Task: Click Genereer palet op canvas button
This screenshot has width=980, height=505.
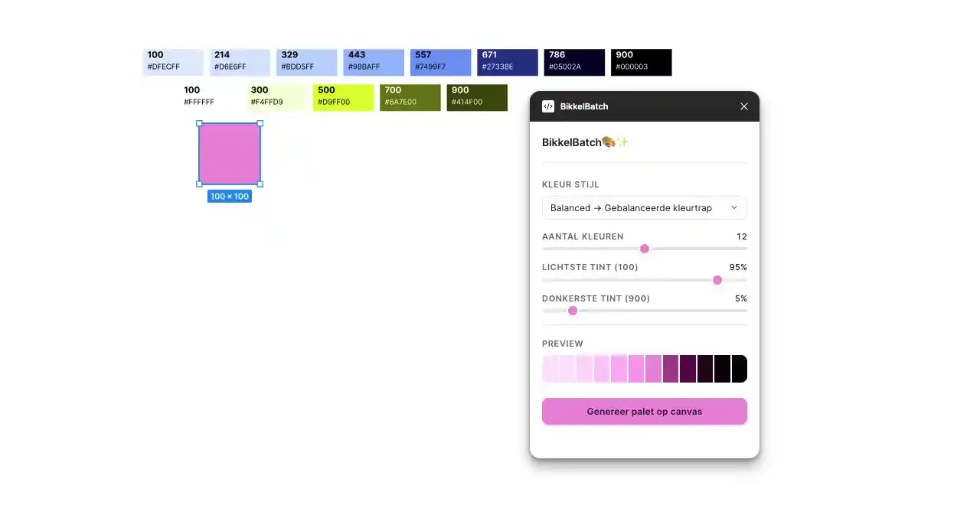Action: 644,411
